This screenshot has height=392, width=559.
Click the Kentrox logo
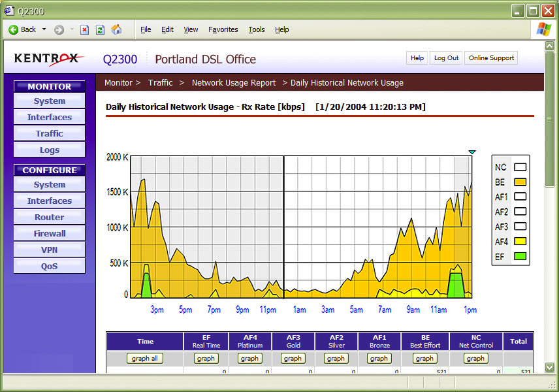coord(48,59)
